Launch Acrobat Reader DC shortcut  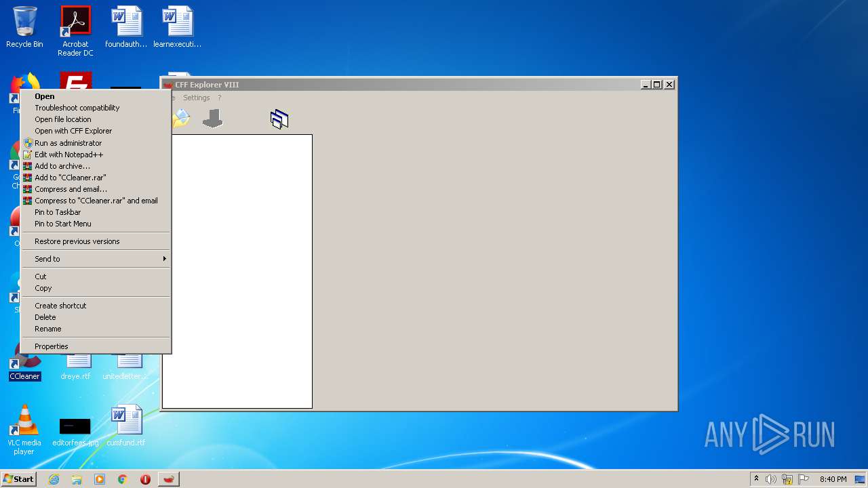75,30
